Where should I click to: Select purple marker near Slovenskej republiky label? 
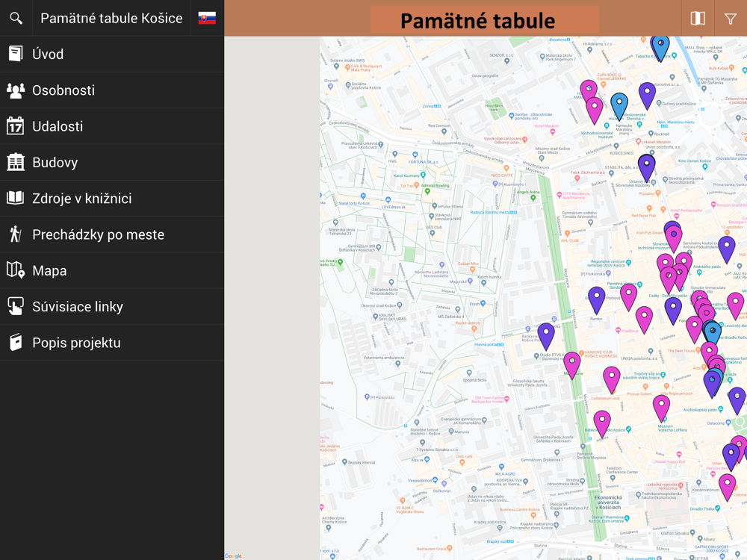(x=646, y=167)
